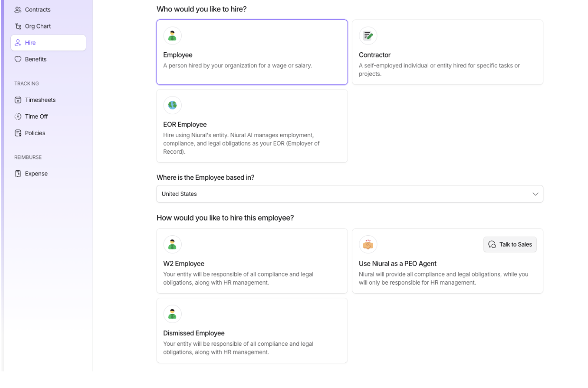Screen dimensions: 588x388
Task: Click the Contracts sidebar icon
Action: (18, 9)
